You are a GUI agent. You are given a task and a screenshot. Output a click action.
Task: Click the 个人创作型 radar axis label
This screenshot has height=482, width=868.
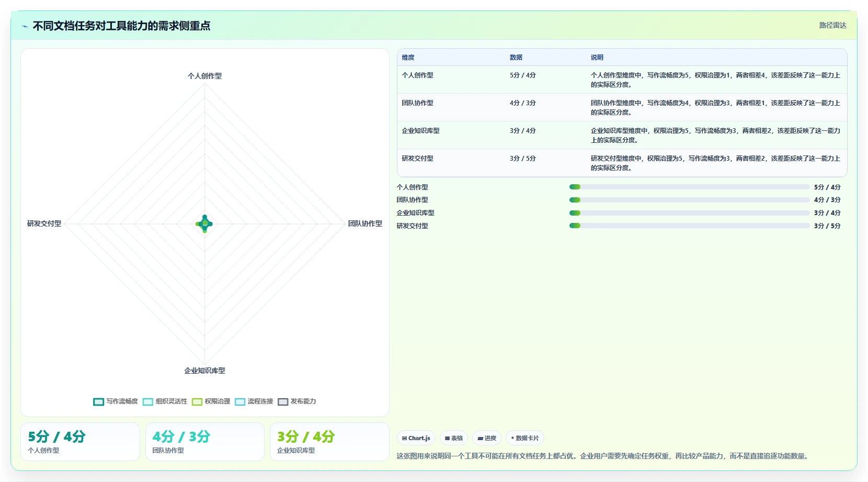click(204, 76)
